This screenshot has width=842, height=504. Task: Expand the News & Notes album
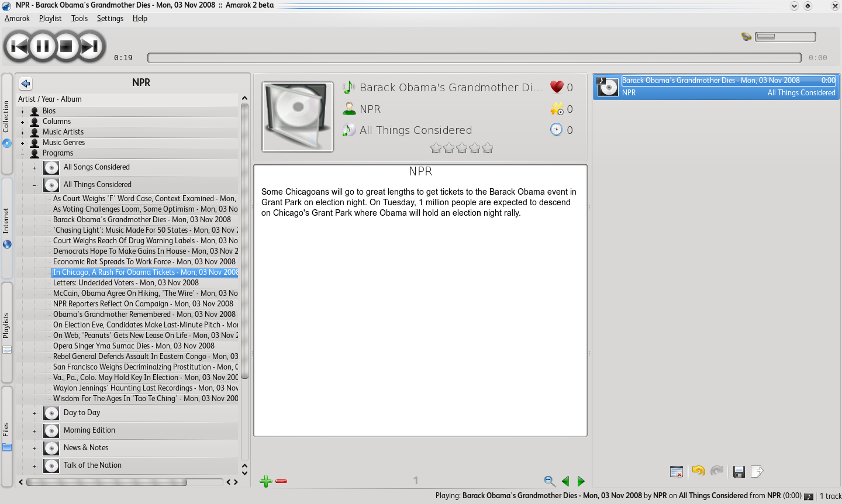[34, 448]
